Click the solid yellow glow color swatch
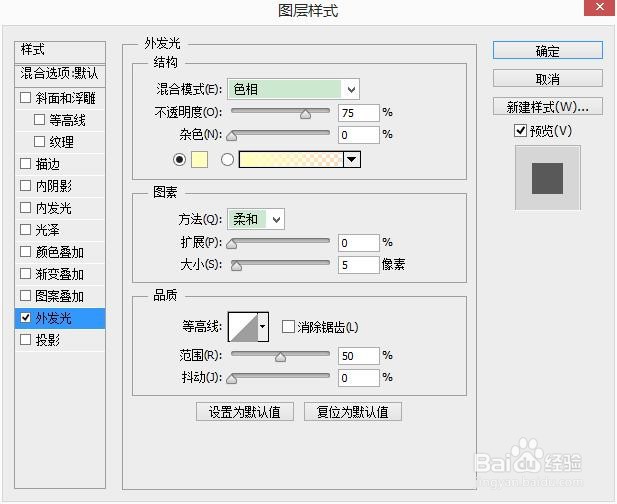 [199, 160]
